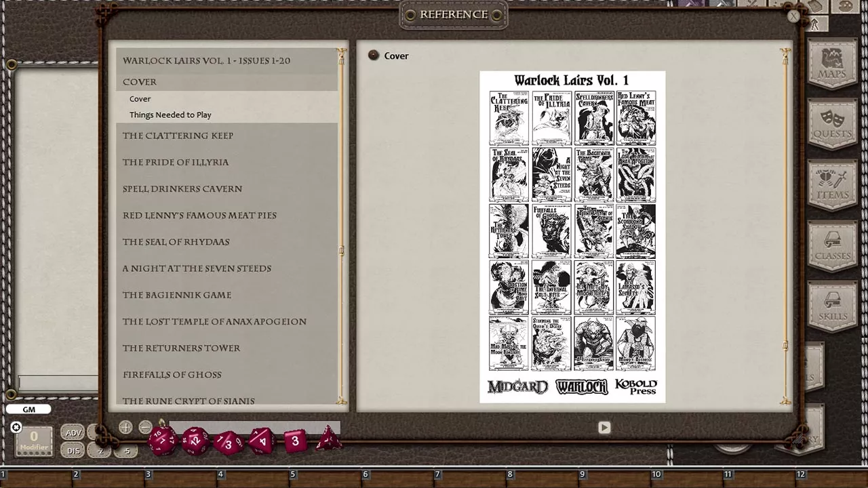The width and height of the screenshot is (868, 488).
Task: Toggle the DIS disadvantage button
Action: (x=73, y=450)
